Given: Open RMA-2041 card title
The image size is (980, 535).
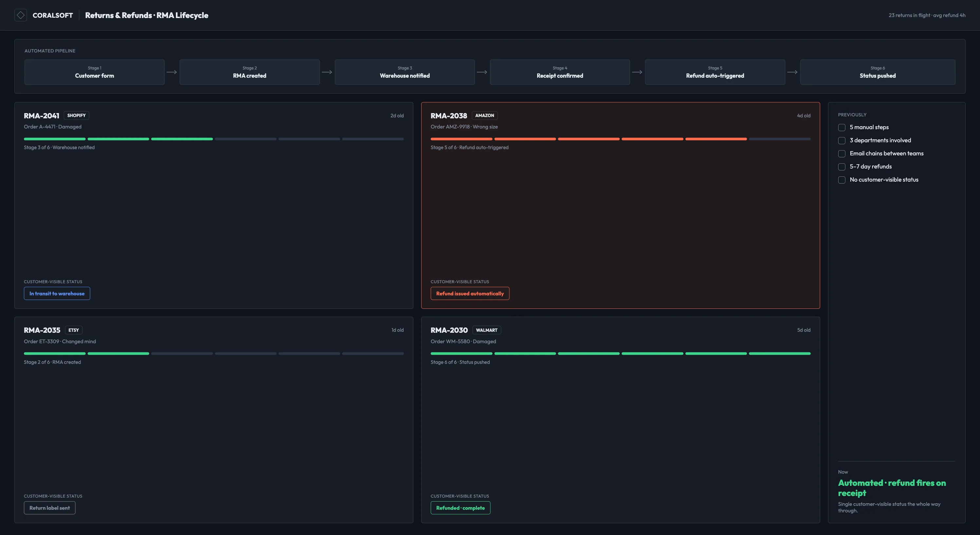Looking at the screenshot, I should (42, 115).
